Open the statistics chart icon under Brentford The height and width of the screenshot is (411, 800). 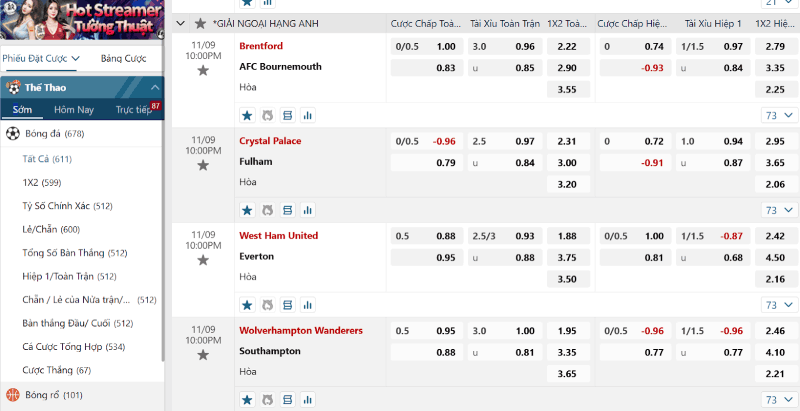308,115
